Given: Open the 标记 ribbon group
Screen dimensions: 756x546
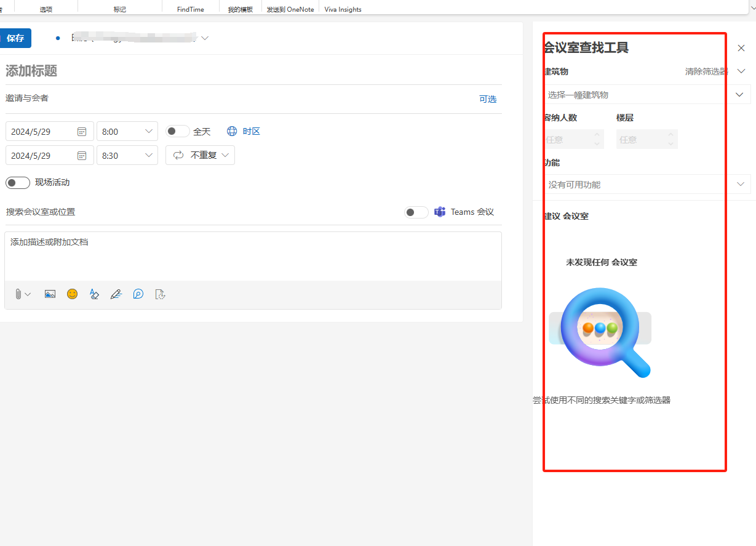Looking at the screenshot, I should pos(120,9).
